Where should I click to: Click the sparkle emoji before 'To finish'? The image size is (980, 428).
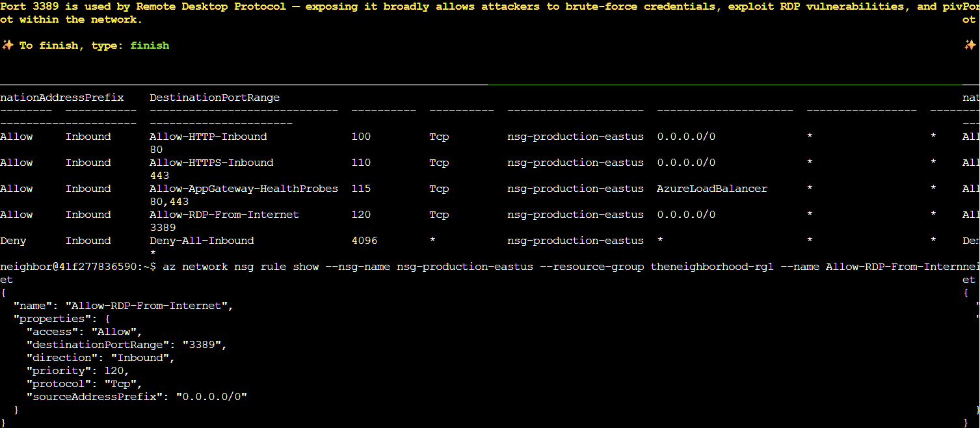coord(7,46)
